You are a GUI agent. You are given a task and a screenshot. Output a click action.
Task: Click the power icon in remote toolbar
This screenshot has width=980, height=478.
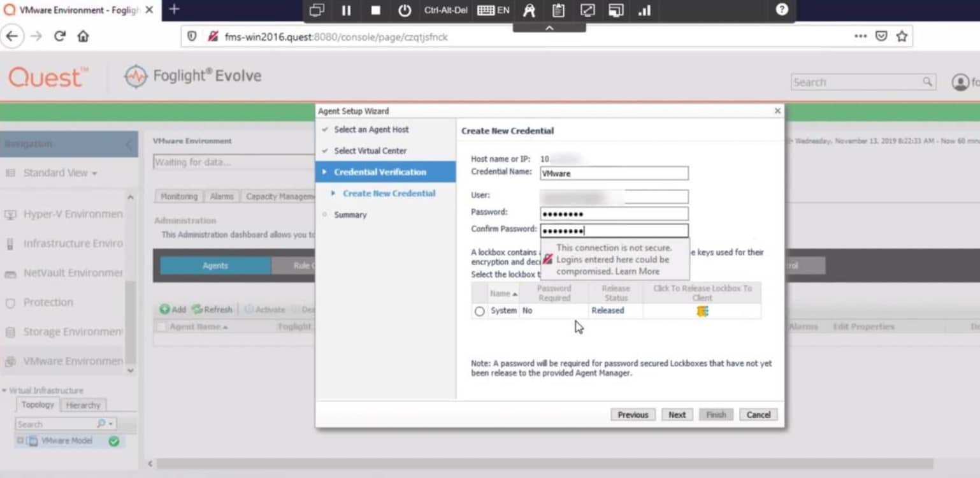click(405, 10)
